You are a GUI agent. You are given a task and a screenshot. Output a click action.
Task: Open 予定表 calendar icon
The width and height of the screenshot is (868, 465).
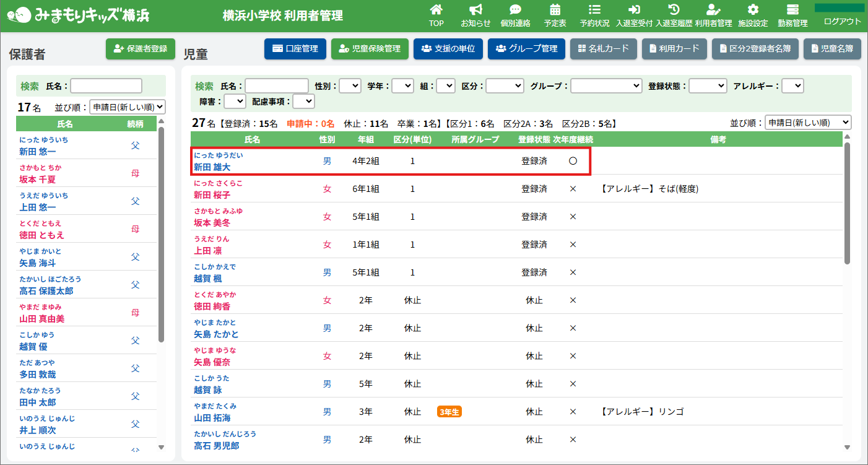click(555, 10)
